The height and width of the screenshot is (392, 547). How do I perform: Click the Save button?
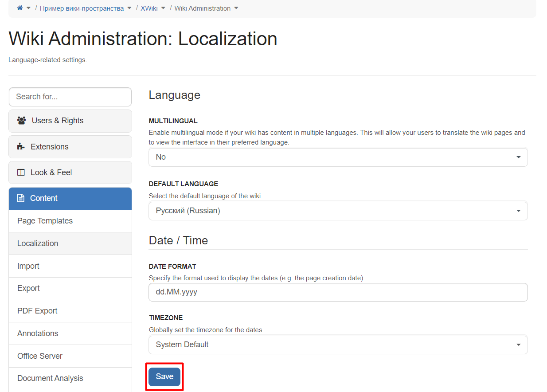(x=164, y=376)
